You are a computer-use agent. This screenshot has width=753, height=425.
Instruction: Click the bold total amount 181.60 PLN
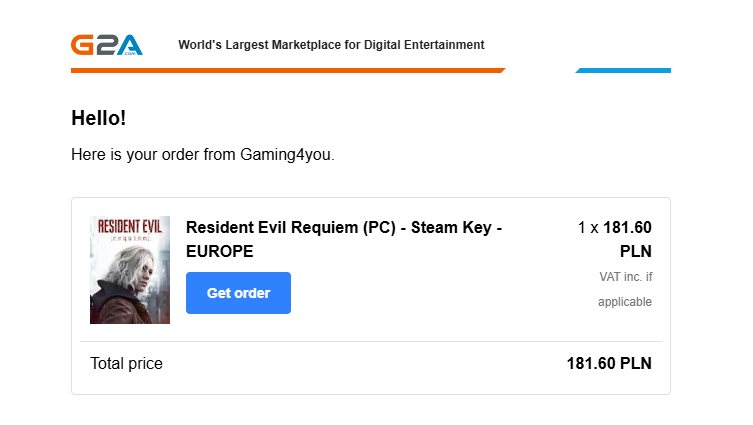[609, 364]
